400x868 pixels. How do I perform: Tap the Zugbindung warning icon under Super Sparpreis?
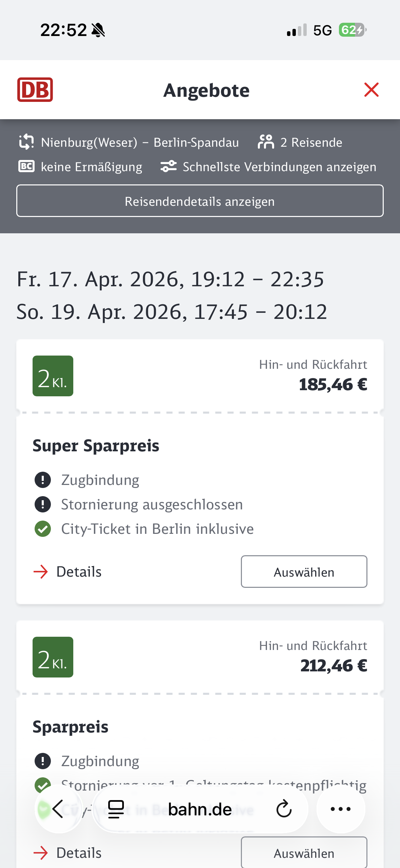[x=43, y=480]
